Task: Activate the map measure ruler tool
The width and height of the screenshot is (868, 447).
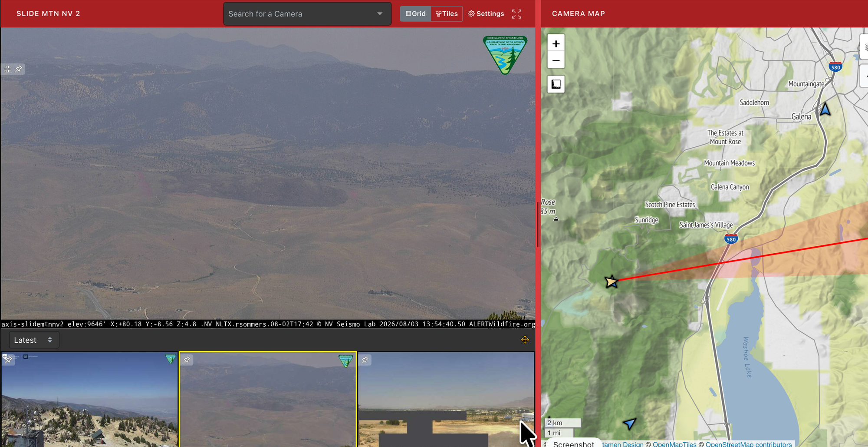Action: 556,84
